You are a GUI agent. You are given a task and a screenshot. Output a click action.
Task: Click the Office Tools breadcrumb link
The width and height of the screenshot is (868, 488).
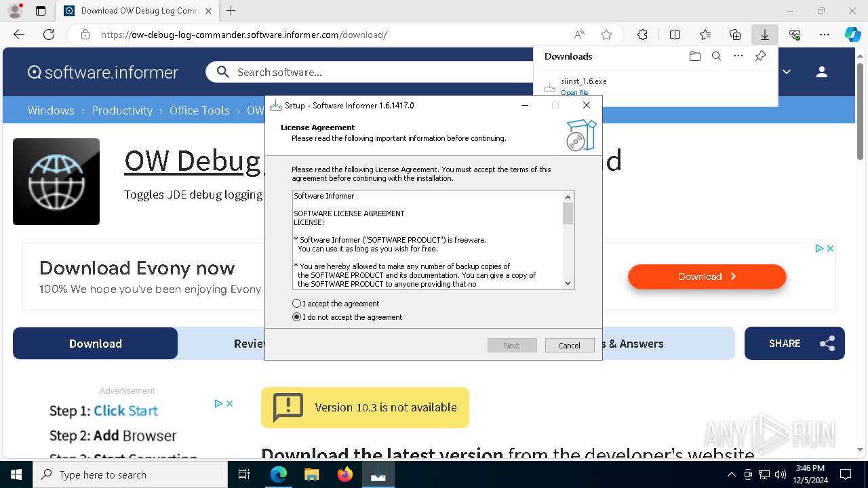point(199,110)
